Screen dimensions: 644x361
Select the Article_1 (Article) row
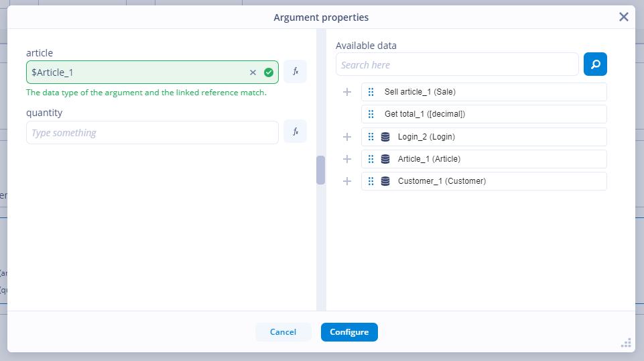[484, 159]
